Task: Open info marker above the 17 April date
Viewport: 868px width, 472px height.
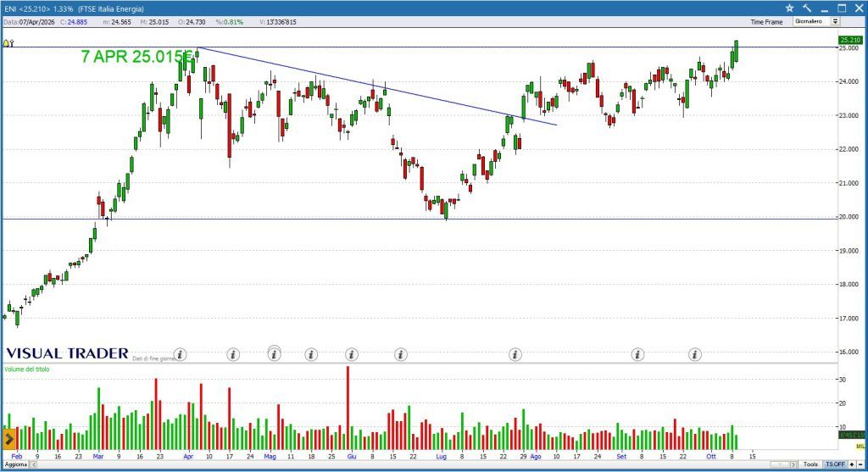Action: point(233,354)
